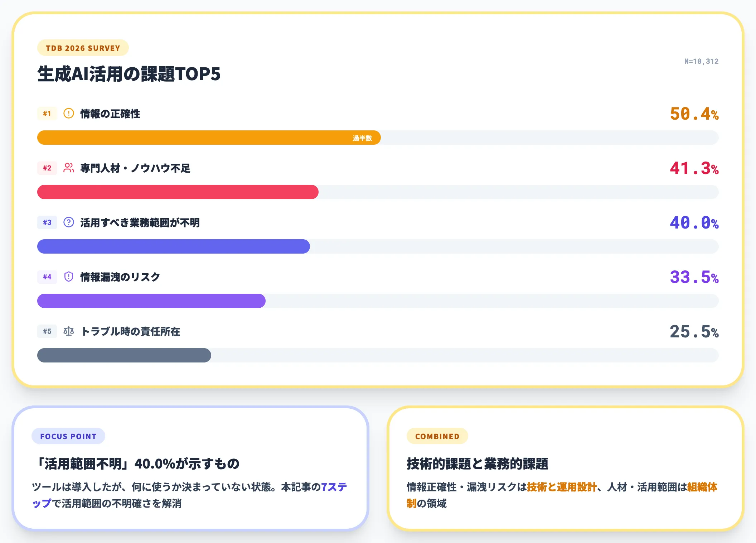Image resolution: width=756 pixels, height=543 pixels.
Task: Click the people icon beside 専門人材・ノウハウ不足
Action: pyautogui.click(x=68, y=168)
